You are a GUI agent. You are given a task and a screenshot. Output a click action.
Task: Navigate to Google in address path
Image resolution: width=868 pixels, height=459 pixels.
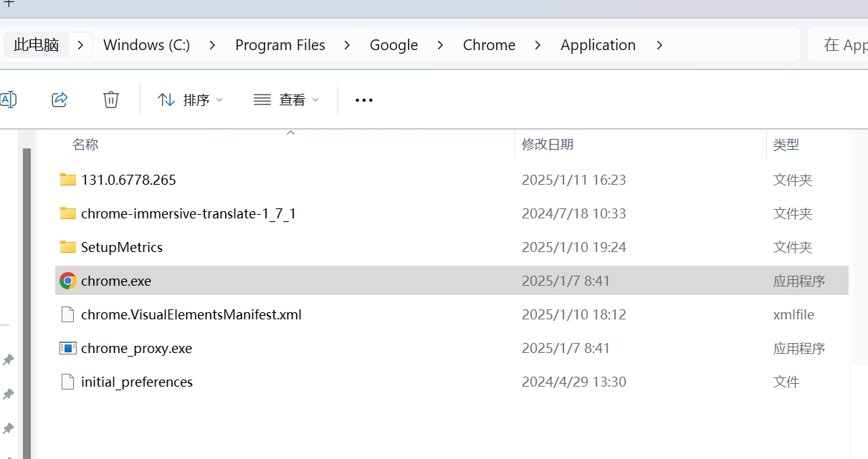(x=394, y=45)
